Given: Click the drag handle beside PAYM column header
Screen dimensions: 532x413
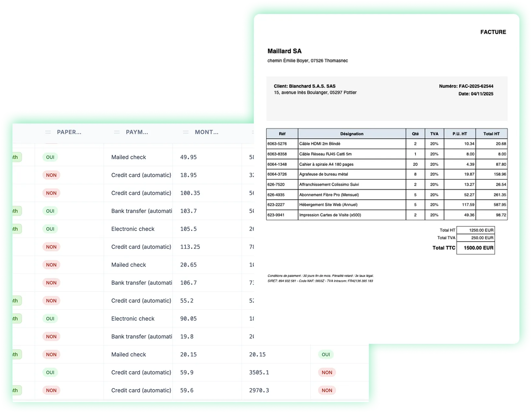Looking at the screenshot, I should [x=117, y=132].
